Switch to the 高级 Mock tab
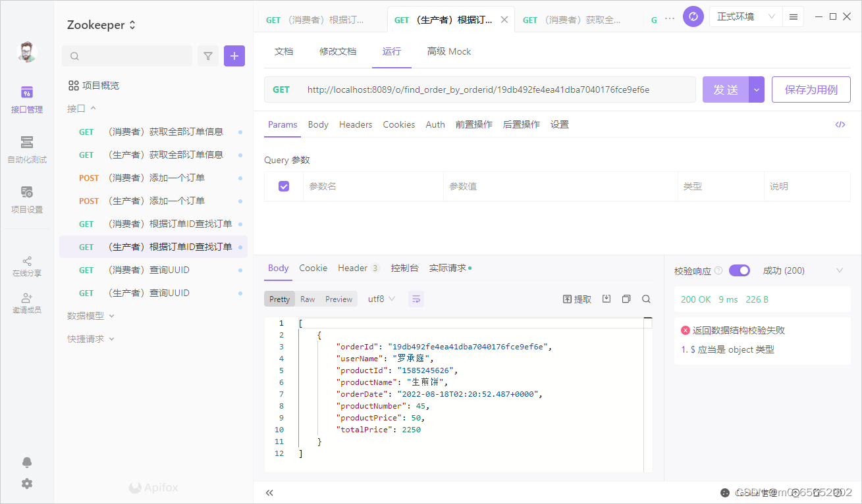The height and width of the screenshot is (504, 862). pos(449,51)
